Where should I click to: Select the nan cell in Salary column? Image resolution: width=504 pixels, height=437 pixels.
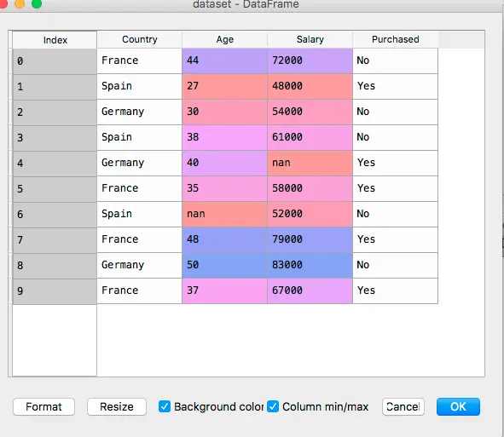[x=310, y=163]
